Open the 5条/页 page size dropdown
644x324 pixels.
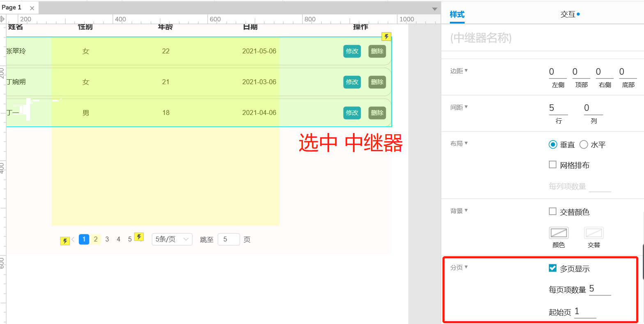pos(172,239)
